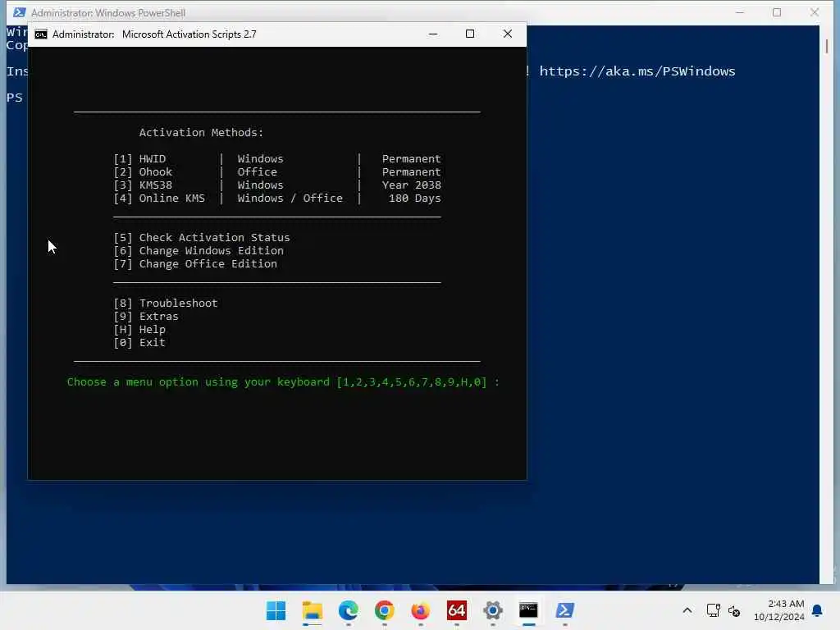Click the [H] Help line
Image resolution: width=840 pixels, height=630 pixels.
[x=139, y=330]
